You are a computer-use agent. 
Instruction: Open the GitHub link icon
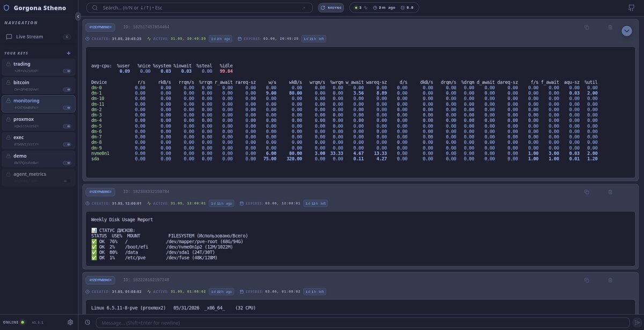pyautogui.click(x=631, y=8)
